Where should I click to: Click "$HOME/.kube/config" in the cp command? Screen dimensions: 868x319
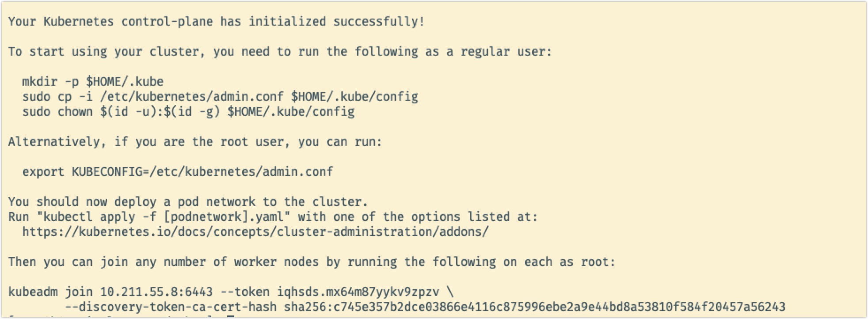pos(354,97)
